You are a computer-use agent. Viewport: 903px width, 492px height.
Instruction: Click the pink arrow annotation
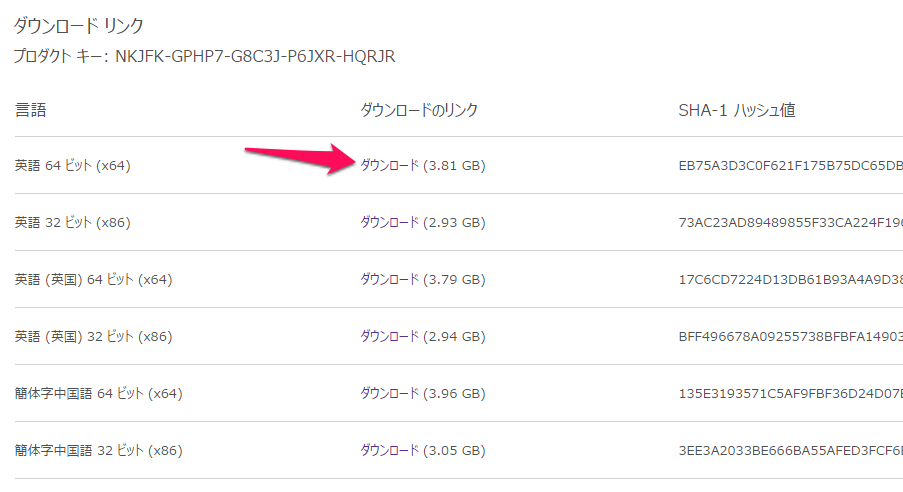click(x=300, y=158)
